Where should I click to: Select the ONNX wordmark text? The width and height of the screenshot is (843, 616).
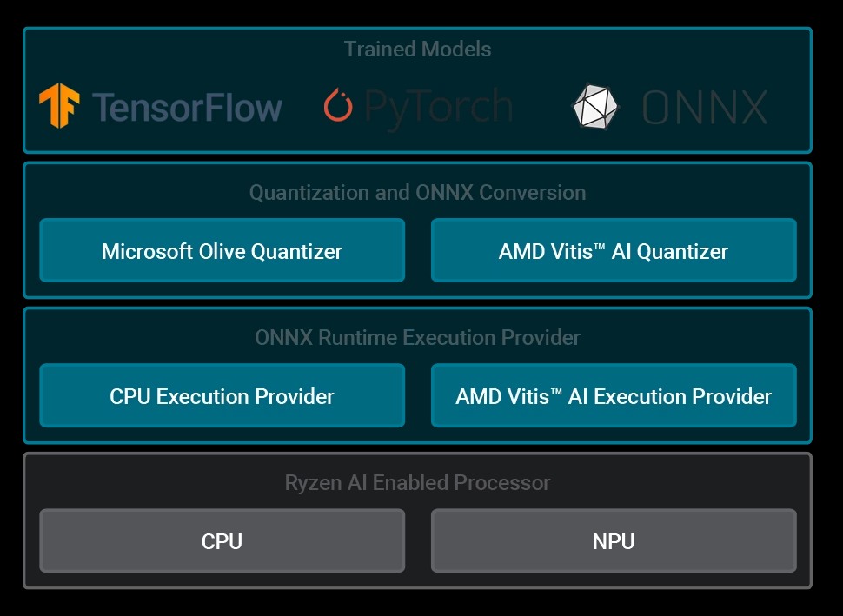pyautogui.click(x=705, y=108)
